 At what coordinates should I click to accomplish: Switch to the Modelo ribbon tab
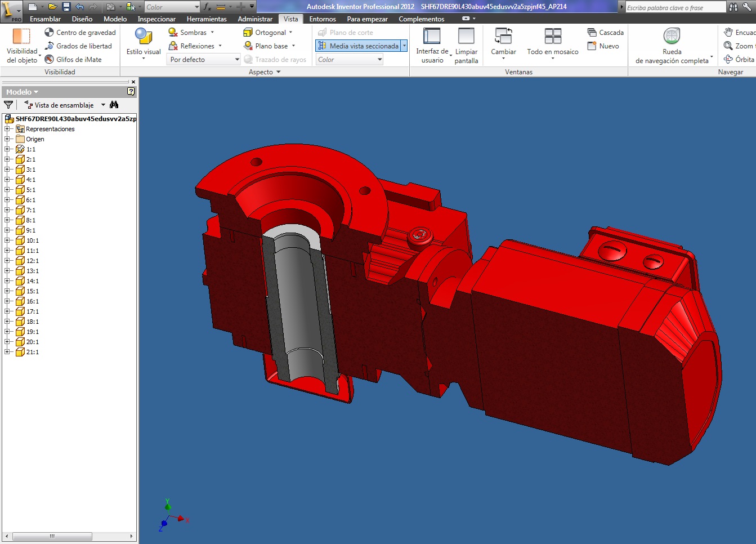115,19
